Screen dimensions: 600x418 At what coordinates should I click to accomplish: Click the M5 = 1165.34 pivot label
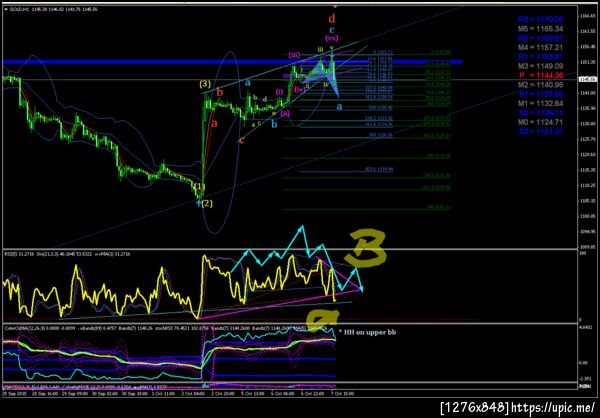click(x=542, y=29)
